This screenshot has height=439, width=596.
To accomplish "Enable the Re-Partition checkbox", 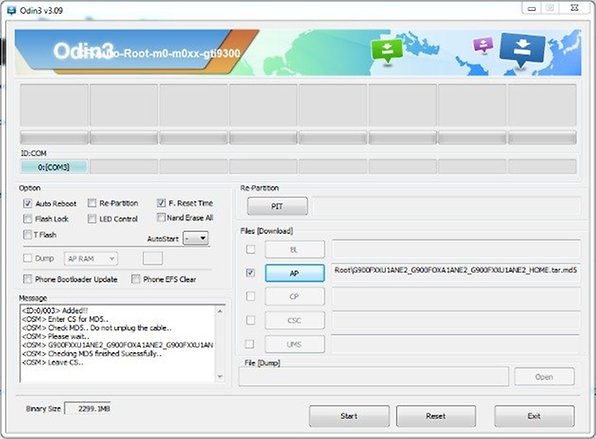I will 92,203.
